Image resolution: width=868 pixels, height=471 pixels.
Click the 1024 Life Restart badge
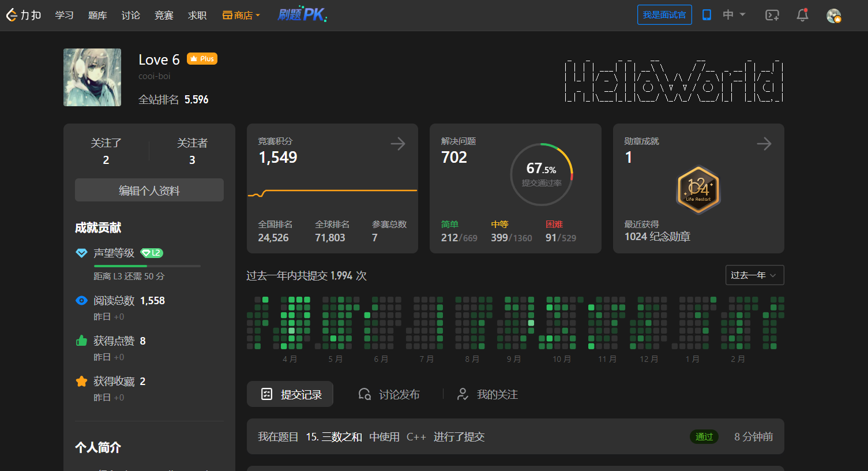tap(698, 189)
